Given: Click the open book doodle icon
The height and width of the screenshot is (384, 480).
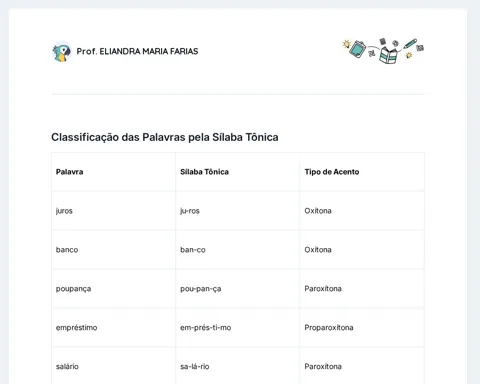Looking at the screenshot, I should [x=388, y=55].
